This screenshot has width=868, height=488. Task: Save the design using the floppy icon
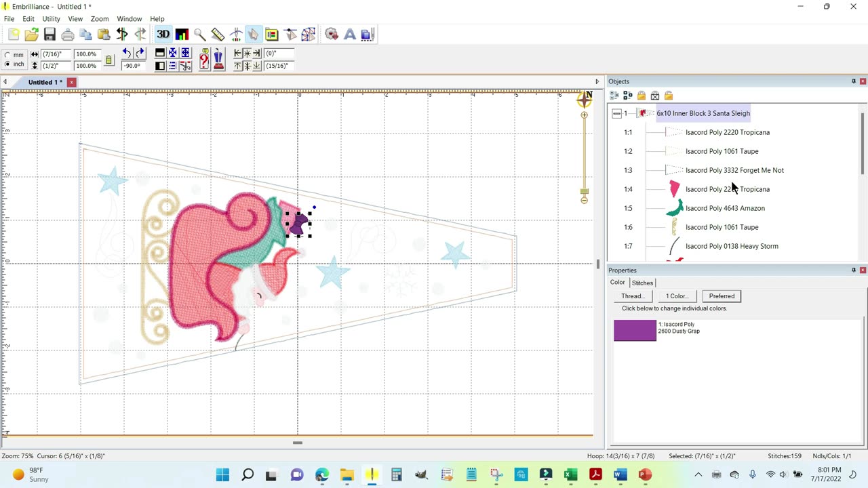50,35
